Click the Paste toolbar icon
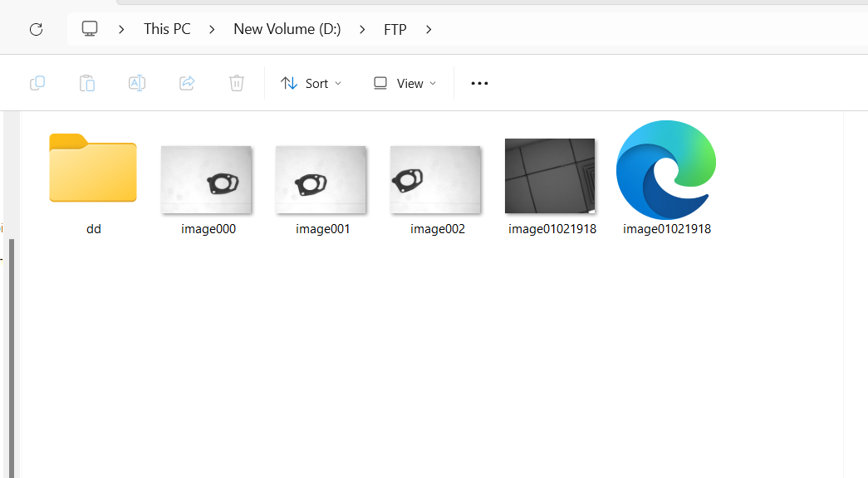The width and height of the screenshot is (868, 478). click(87, 84)
